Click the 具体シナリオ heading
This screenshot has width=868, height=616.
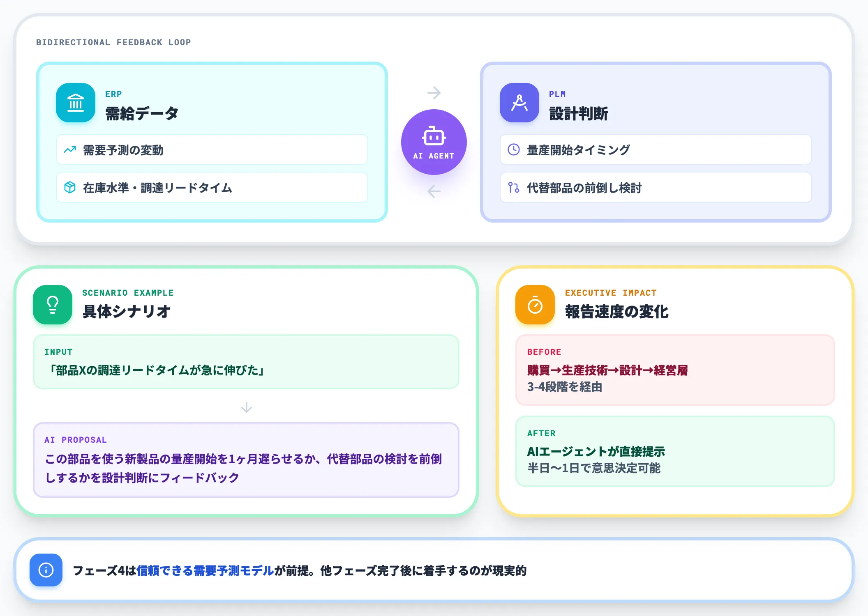tap(126, 311)
